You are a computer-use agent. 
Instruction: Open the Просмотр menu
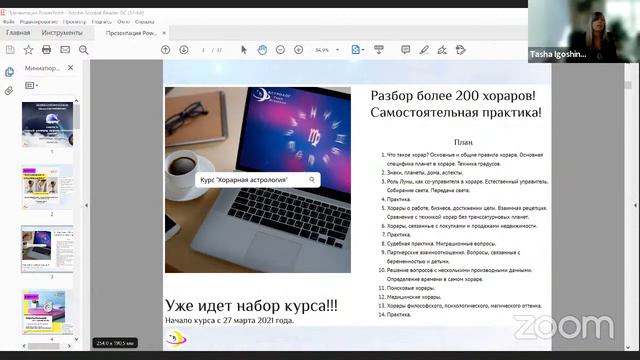coord(75,22)
